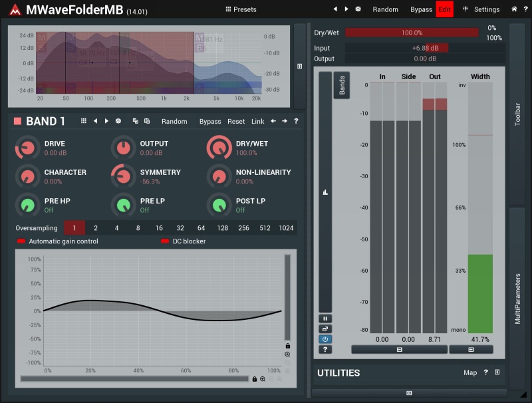The height and width of the screenshot is (403, 532).
Task: Open the Presets browser
Action: (241, 9)
